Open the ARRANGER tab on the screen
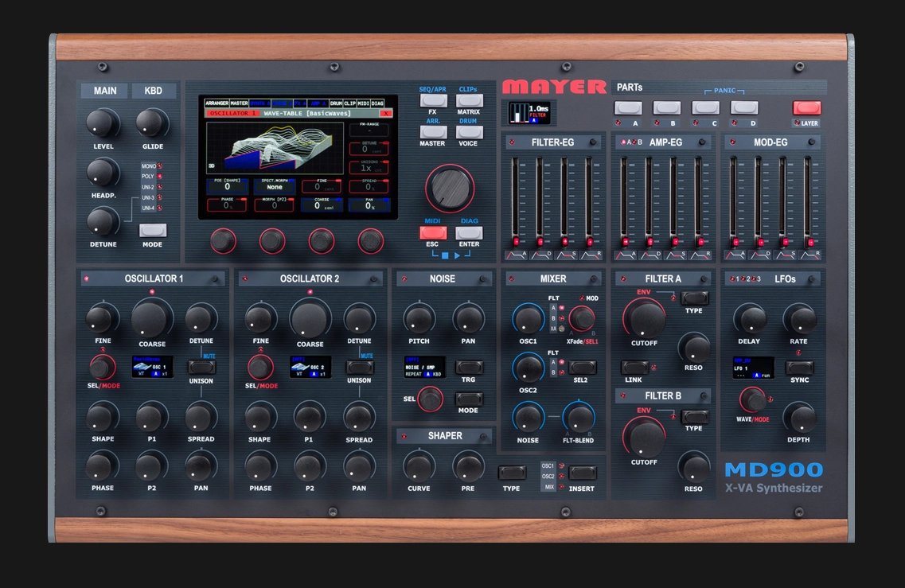This screenshot has height=588, width=905. (217, 103)
